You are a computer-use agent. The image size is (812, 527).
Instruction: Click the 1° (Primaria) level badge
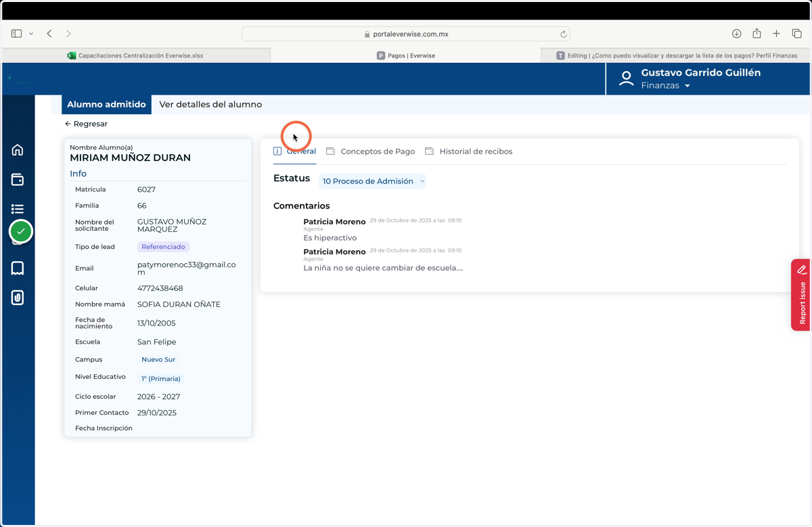[161, 379]
